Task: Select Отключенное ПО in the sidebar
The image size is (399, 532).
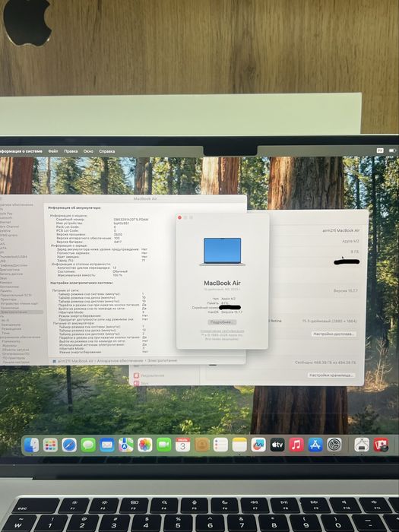Action: tap(16, 353)
